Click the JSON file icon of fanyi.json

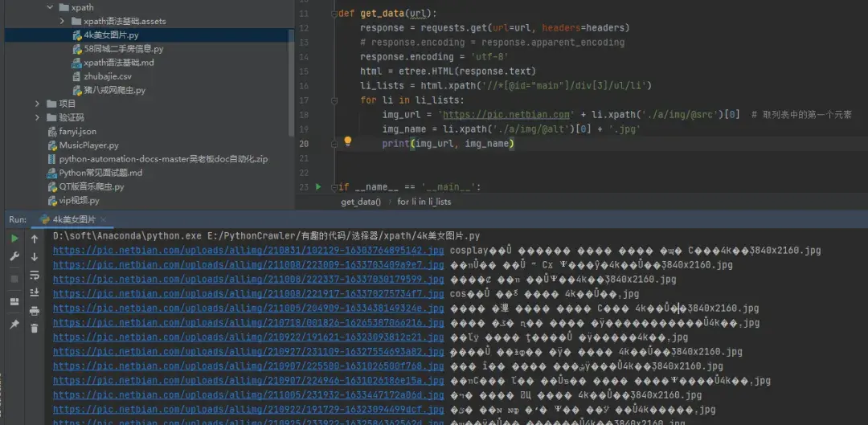tap(52, 132)
